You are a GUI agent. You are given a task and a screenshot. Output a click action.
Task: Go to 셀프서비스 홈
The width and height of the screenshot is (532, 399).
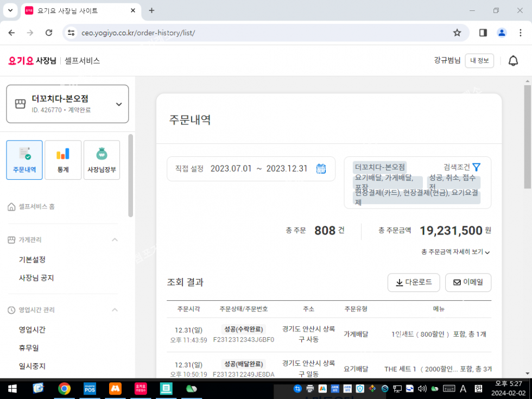36,207
